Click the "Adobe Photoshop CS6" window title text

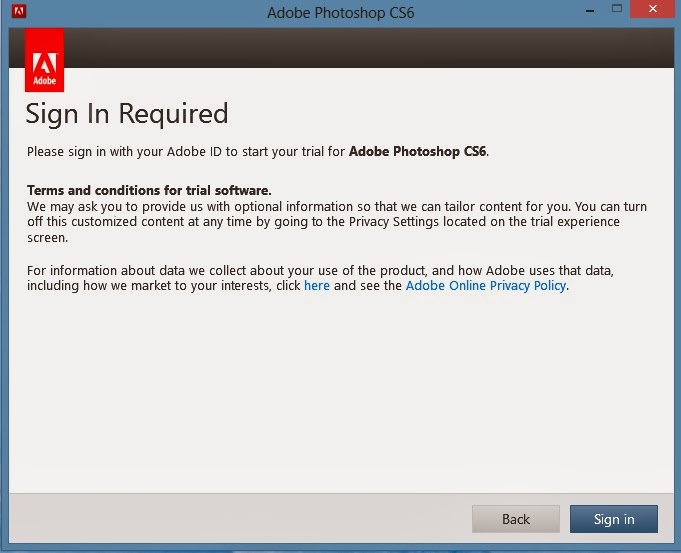coord(339,14)
